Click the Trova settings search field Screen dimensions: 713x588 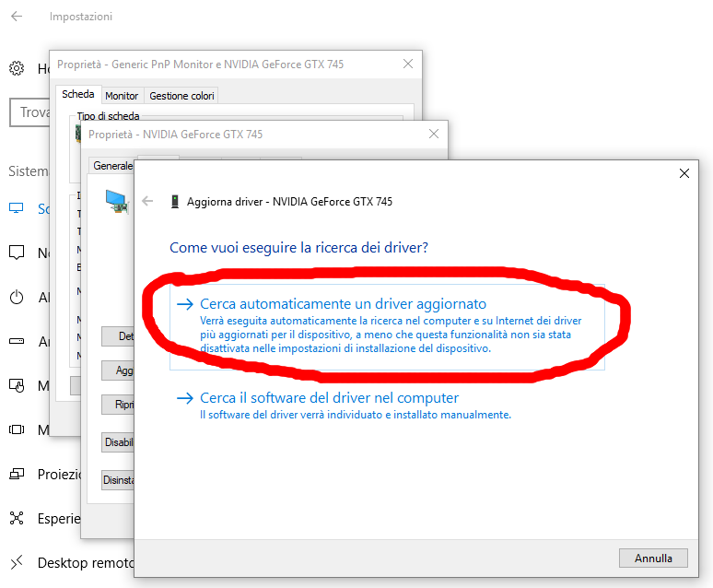click(x=28, y=112)
